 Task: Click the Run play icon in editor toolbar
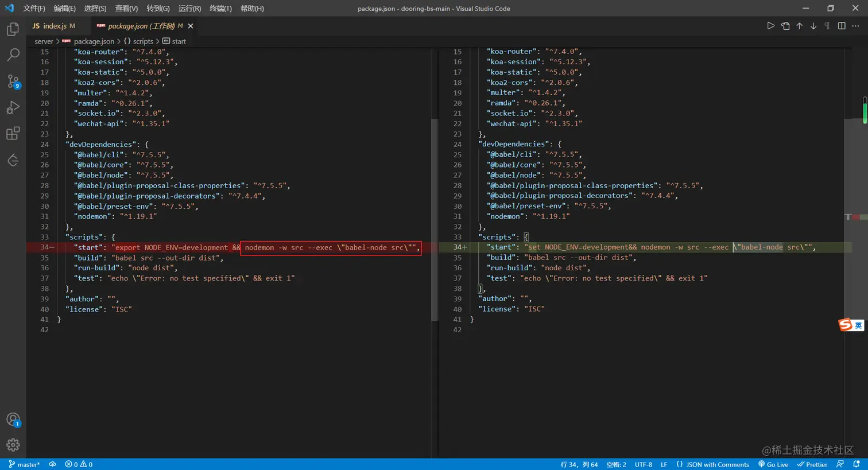click(x=770, y=26)
